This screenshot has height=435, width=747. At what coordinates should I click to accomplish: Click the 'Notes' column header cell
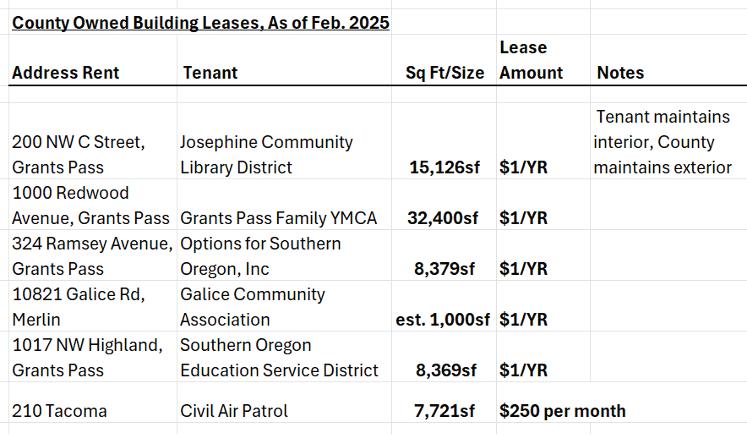[620, 73]
